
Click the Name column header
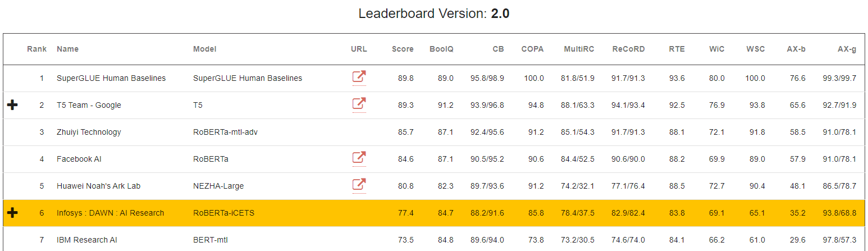(67, 49)
